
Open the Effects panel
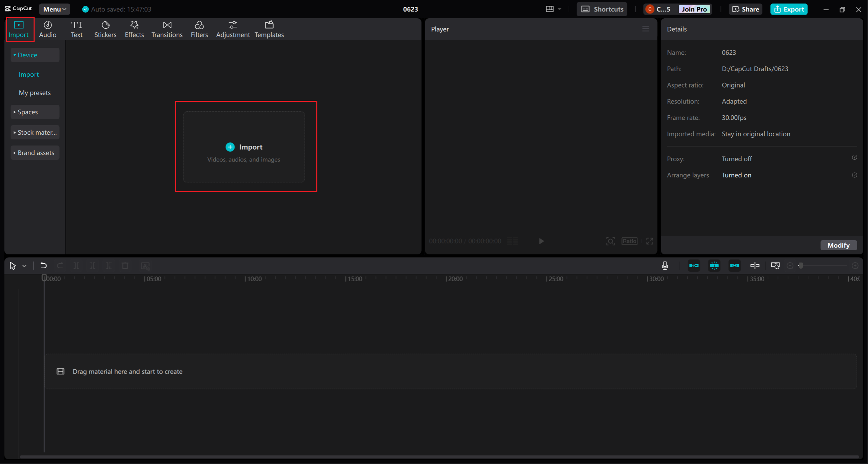134,29
